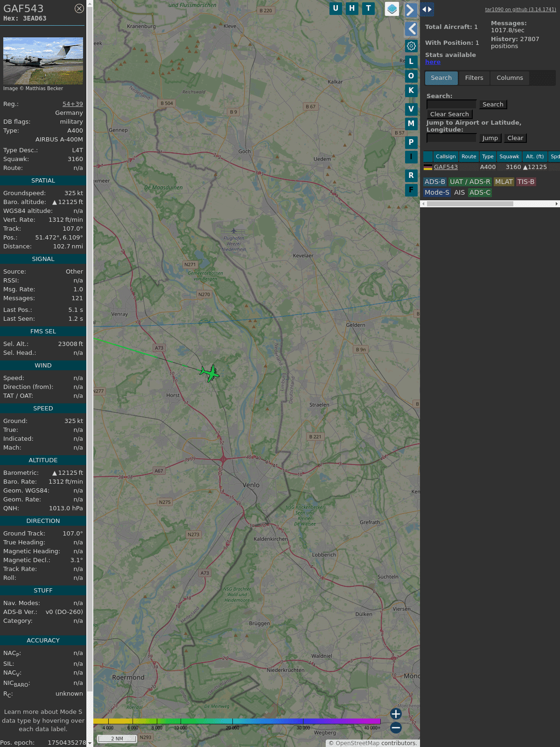Image resolution: width=560 pixels, height=747 pixels.
Task: Switch to the Filters tab
Action: (x=474, y=78)
